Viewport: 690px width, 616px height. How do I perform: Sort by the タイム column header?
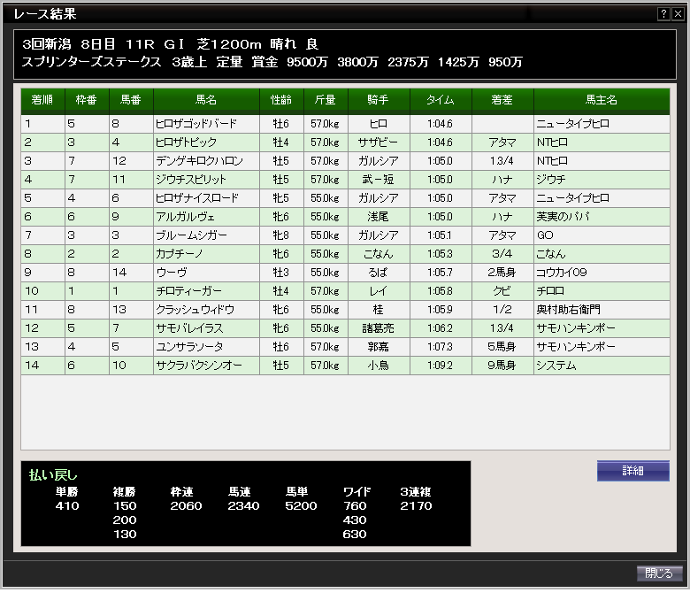click(441, 101)
